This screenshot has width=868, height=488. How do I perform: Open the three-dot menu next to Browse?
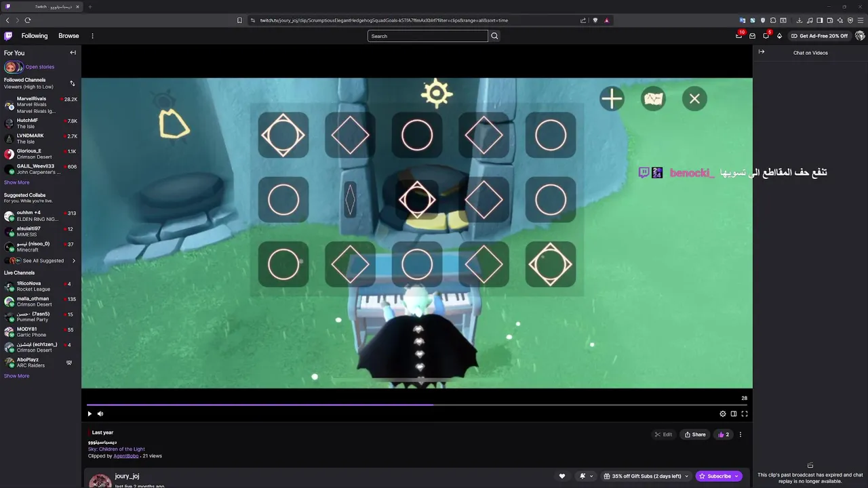click(92, 36)
